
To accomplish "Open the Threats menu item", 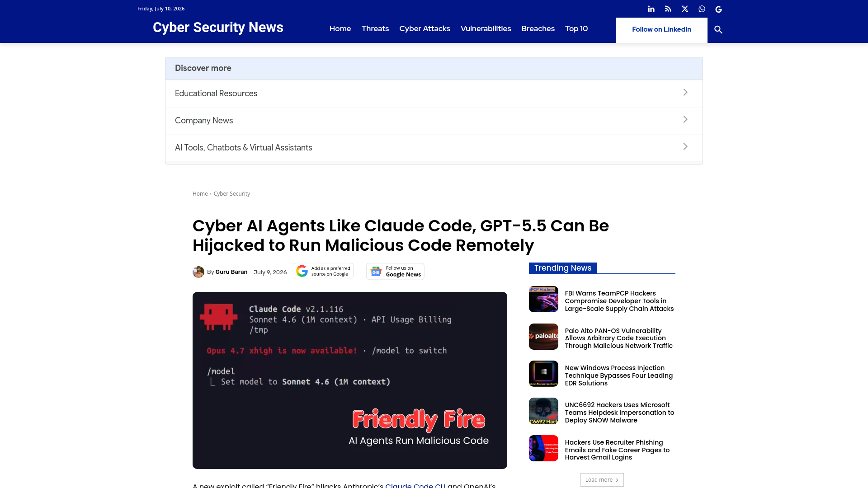I will pos(375,29).
